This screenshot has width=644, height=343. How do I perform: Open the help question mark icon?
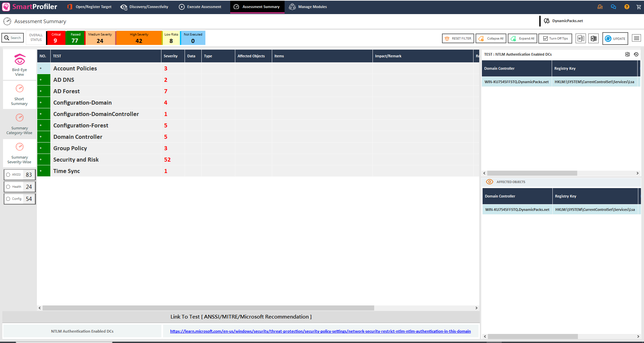[x=627, y=7]
